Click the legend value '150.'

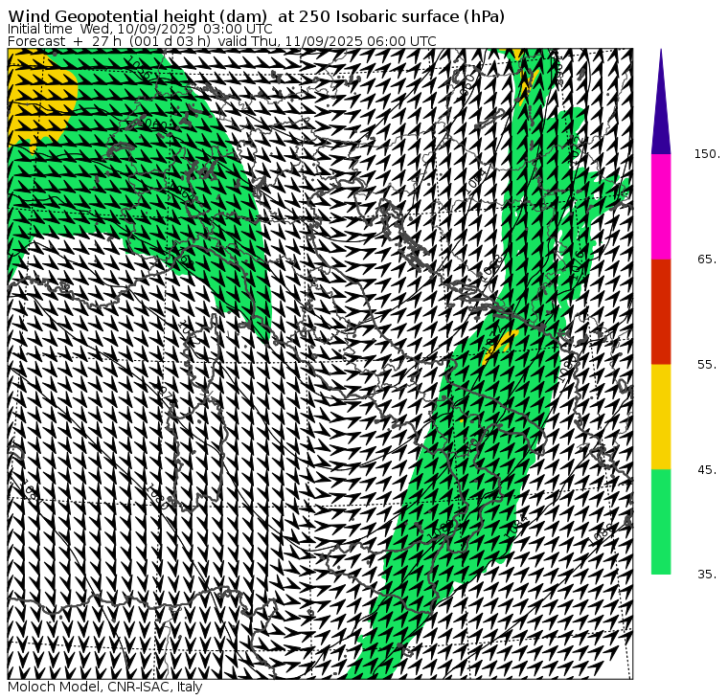point(707,154)
